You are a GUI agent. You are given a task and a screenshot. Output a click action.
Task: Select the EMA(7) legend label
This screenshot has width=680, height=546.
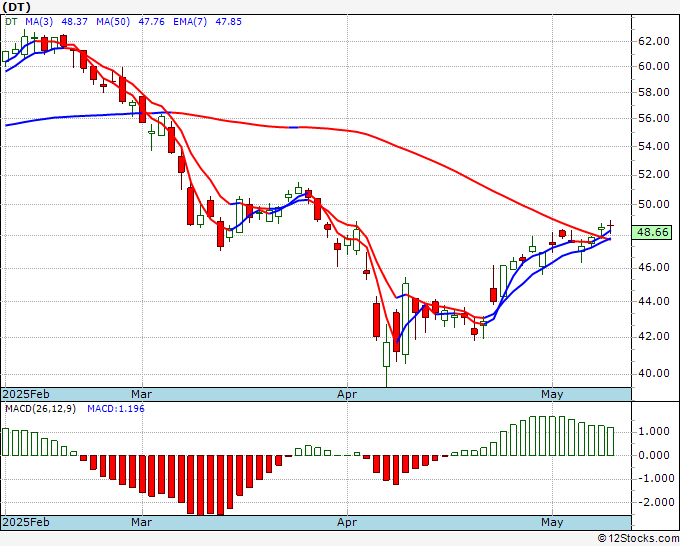tap(190, 22)
